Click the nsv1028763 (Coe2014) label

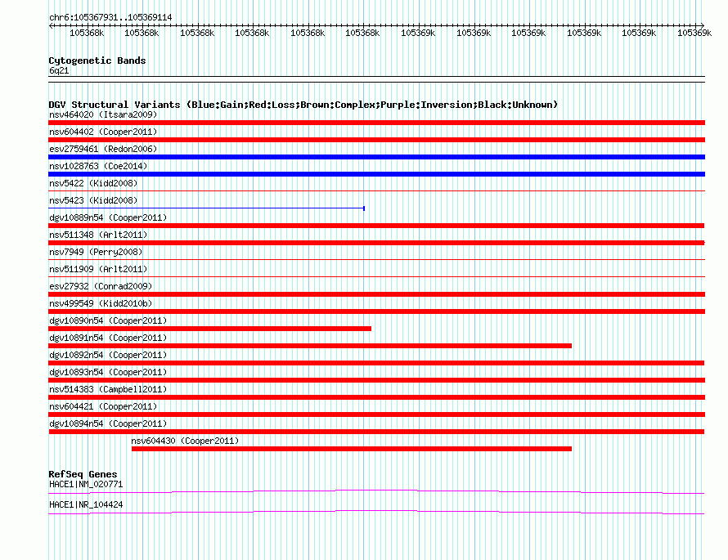click(98, 166)
